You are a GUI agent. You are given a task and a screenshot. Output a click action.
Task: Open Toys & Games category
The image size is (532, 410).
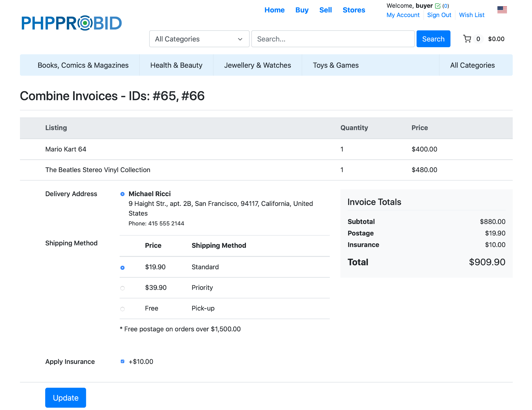point(335,65)
